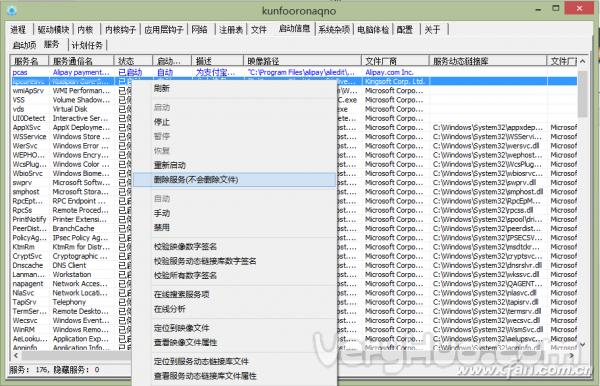
Task: Set startup type to 禁用
Action: tap(234, 228)
